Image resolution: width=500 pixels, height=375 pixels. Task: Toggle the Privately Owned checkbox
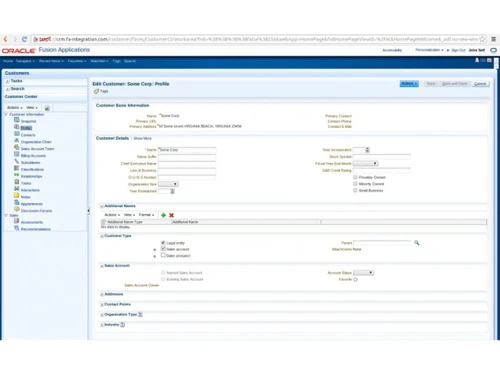[x=355, y=177]
